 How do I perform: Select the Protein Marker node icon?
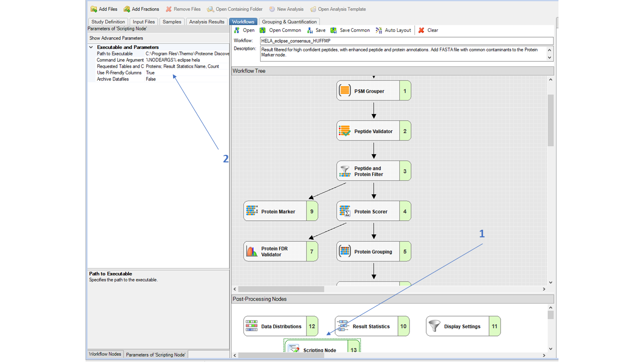point(252,211)
